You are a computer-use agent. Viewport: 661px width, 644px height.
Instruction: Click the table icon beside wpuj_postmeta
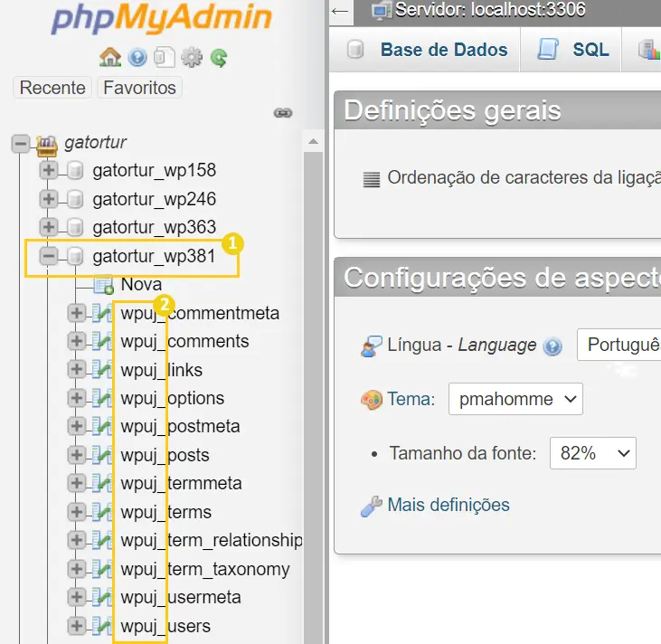click(x=102, y=426)
